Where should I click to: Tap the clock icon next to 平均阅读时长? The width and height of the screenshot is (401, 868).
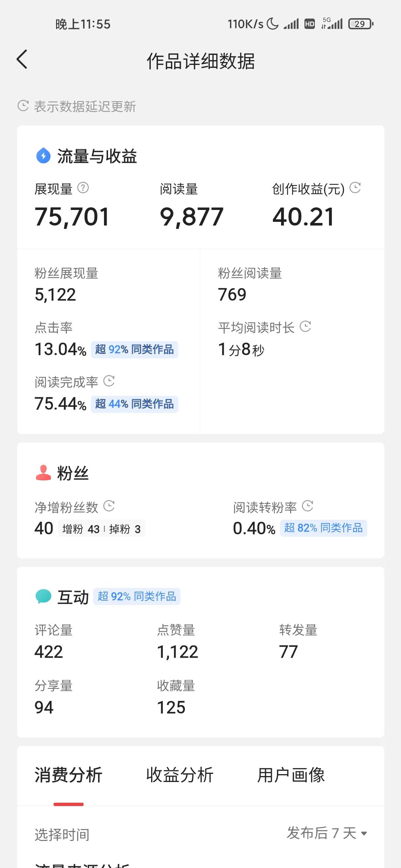pyautogui.click(x=305, y=326)
